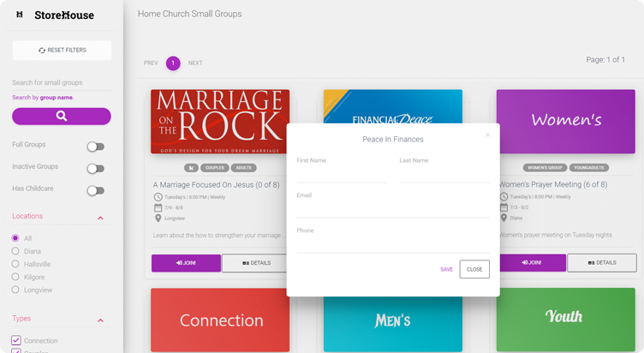Viewport: 644px width, 353px height.
Task: Go to PREV page
Action: pyautogui.click(x=151, y=63)
